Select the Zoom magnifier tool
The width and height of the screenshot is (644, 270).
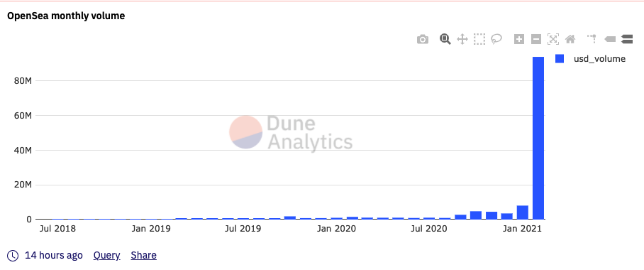[445, 40]
